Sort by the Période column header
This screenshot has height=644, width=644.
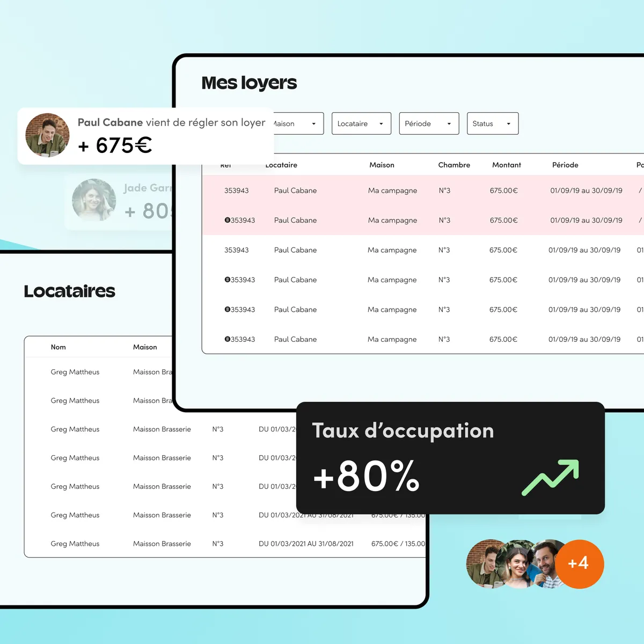click(565, 165)
